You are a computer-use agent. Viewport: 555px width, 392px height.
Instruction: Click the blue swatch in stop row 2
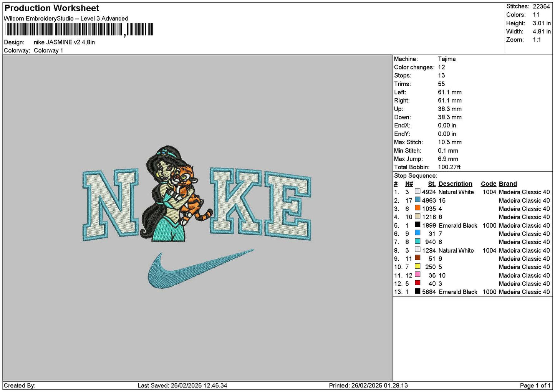(x=417, y=200)
